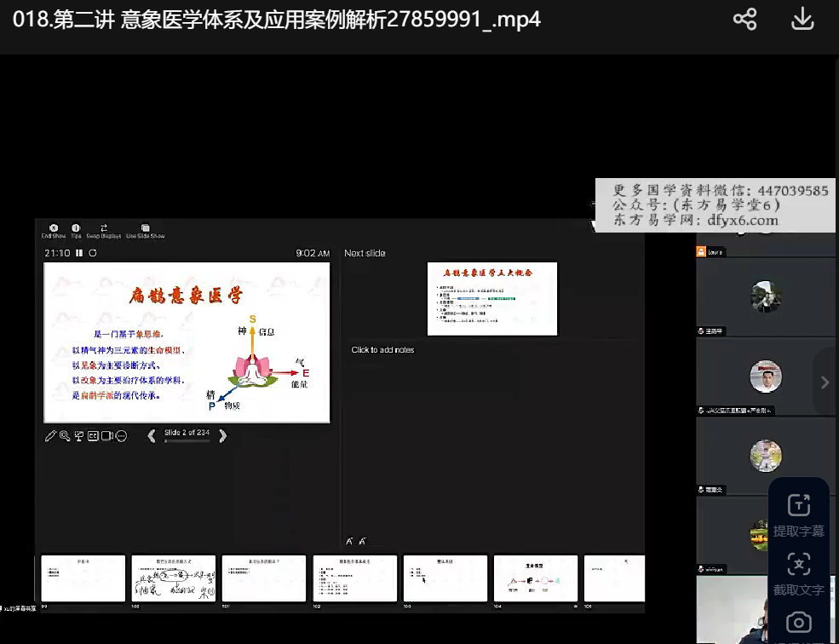
Task: Open presenter Tips
Action: (x=76, y=231)
